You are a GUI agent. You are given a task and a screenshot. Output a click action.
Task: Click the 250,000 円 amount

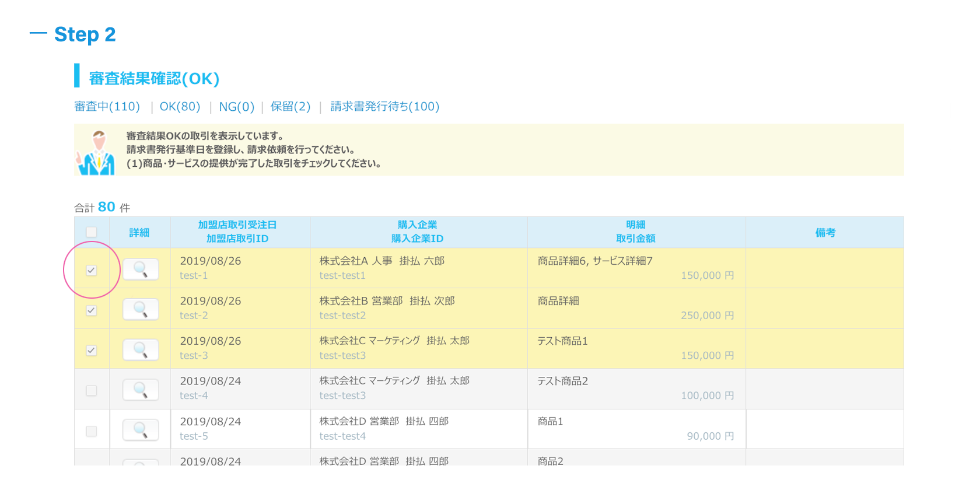point(708,316)
